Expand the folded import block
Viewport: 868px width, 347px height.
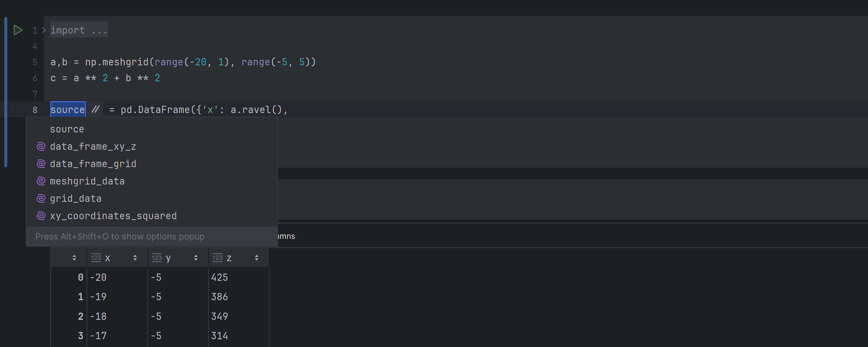point(44,30)
